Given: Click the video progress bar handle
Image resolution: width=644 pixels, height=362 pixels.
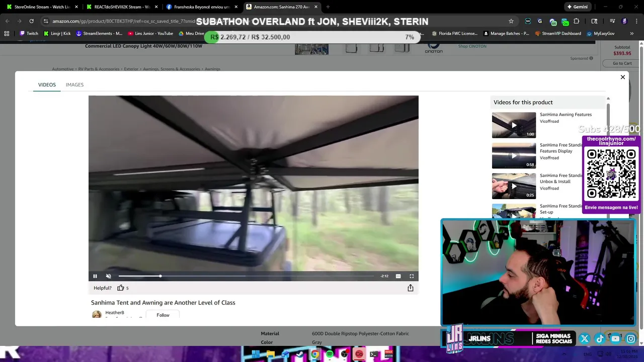Looking at the screenshot, I should coord(160,276).
